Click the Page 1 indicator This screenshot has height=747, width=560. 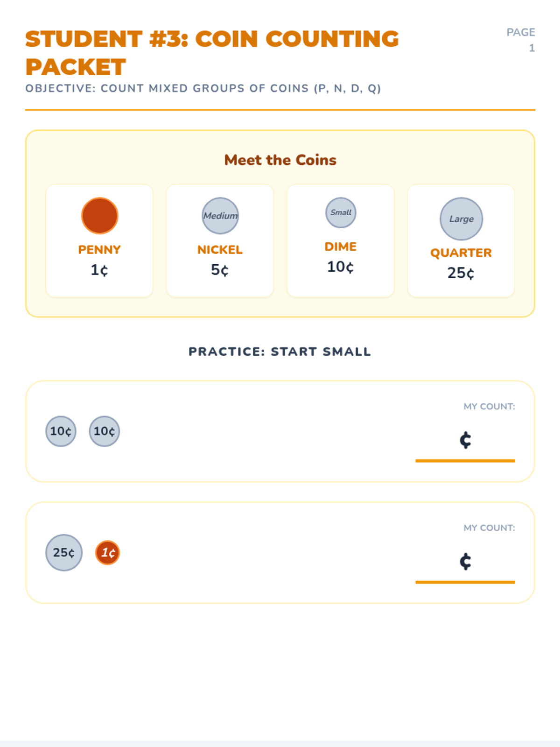[x=521, y=40]
